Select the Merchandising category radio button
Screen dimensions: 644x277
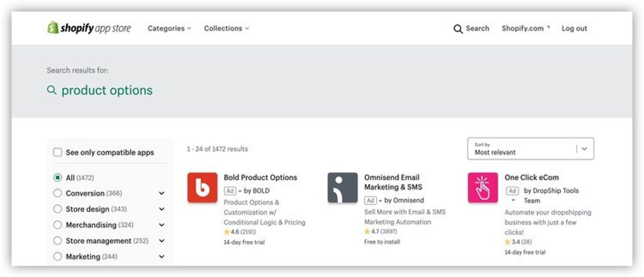[x=57, y=225]
